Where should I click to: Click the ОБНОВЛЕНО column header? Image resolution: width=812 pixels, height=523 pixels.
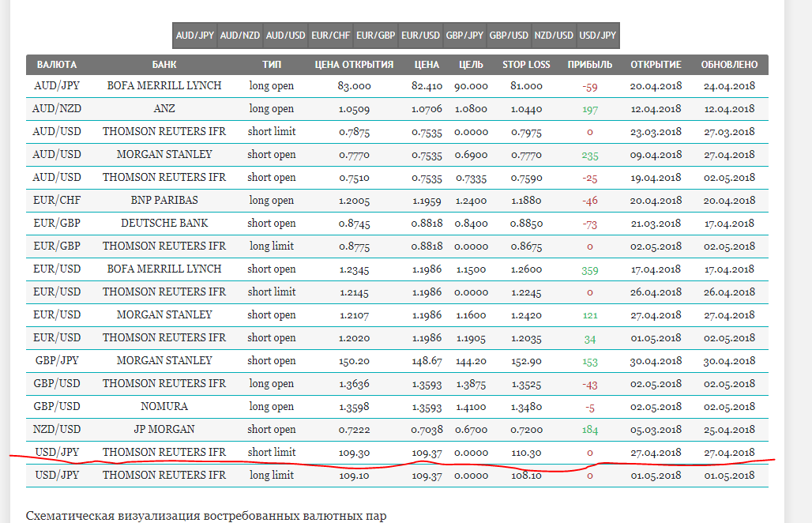729,65
